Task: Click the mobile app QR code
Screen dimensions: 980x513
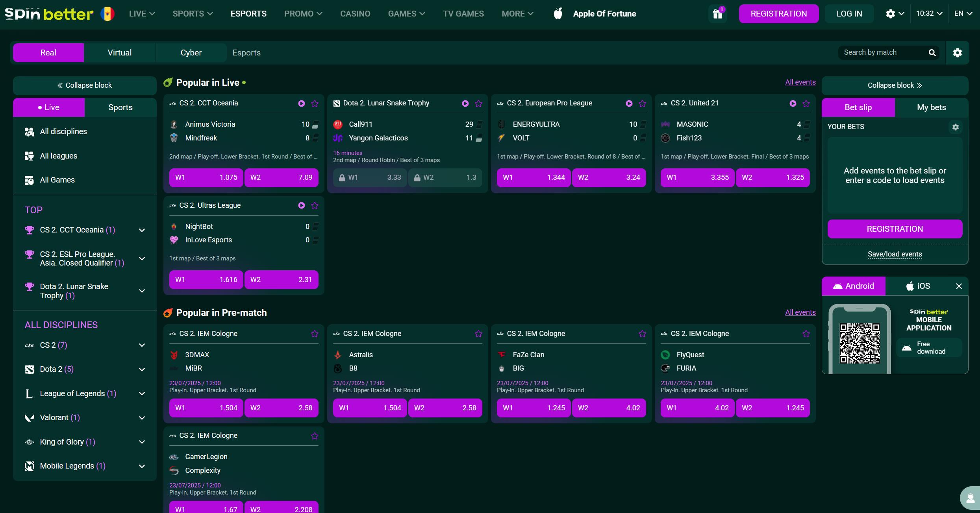Action: point(860,343)
